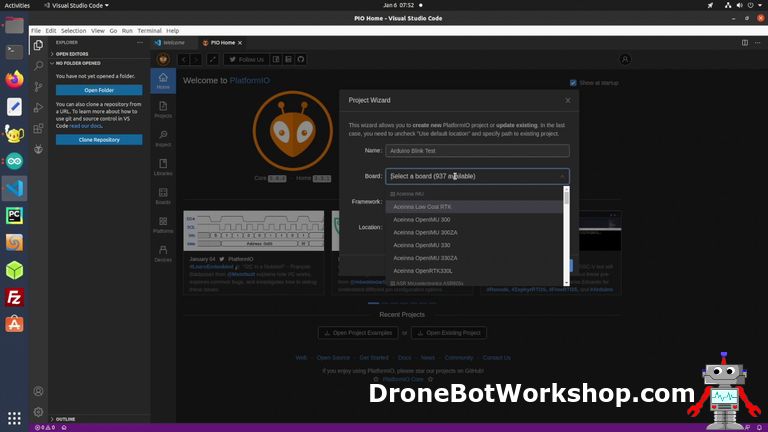The image size is (768, 432).
Task: Click the forward navigation arrow in PIO toolbar
Action: [195, 59]
